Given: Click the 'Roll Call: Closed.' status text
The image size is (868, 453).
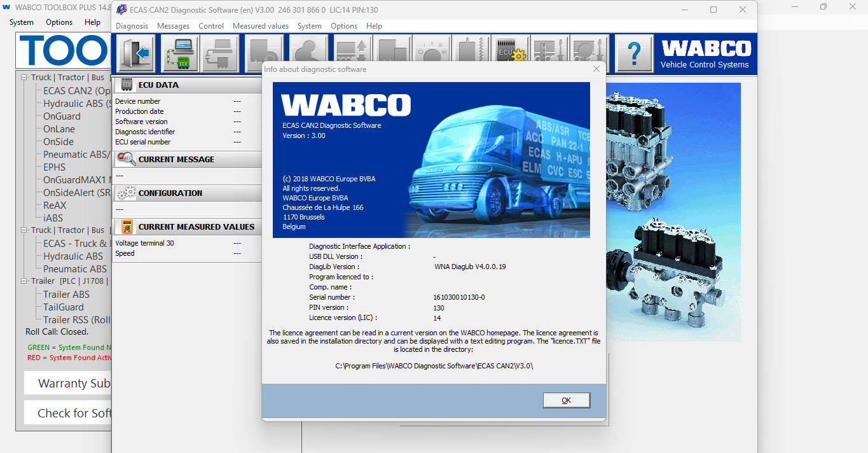Looking at the screenshot, I should point(57,332).
